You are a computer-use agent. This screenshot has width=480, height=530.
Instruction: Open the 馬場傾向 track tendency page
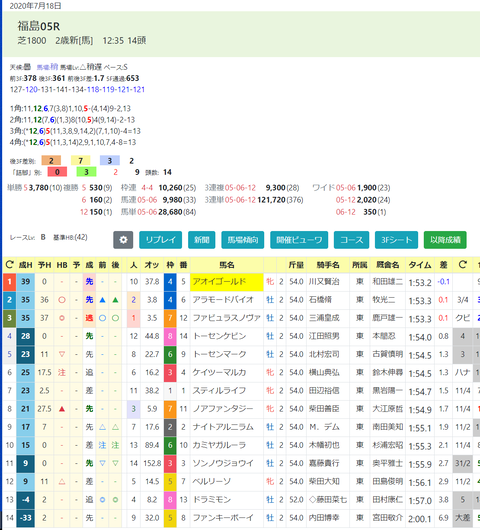coord(243,240)
